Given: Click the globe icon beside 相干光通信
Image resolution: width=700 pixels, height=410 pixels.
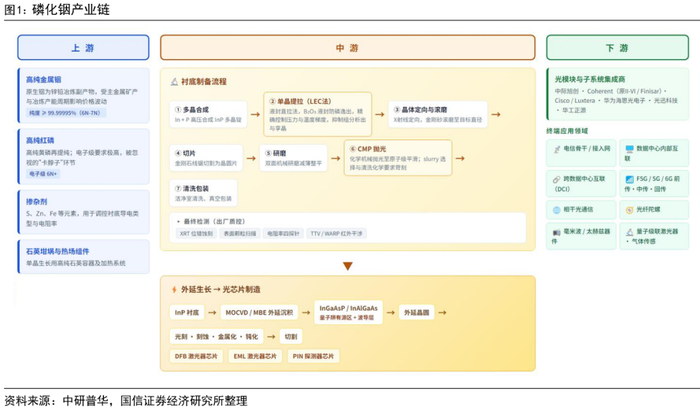Looking at the screenshot, I should click(557, 210).
